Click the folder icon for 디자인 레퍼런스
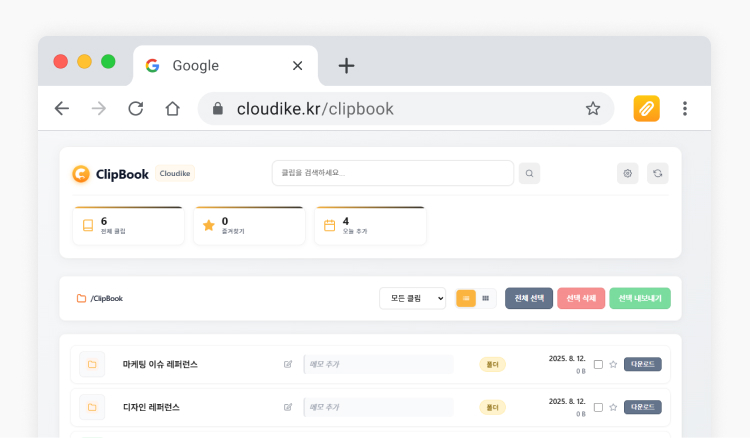 [x=92, y=407]
